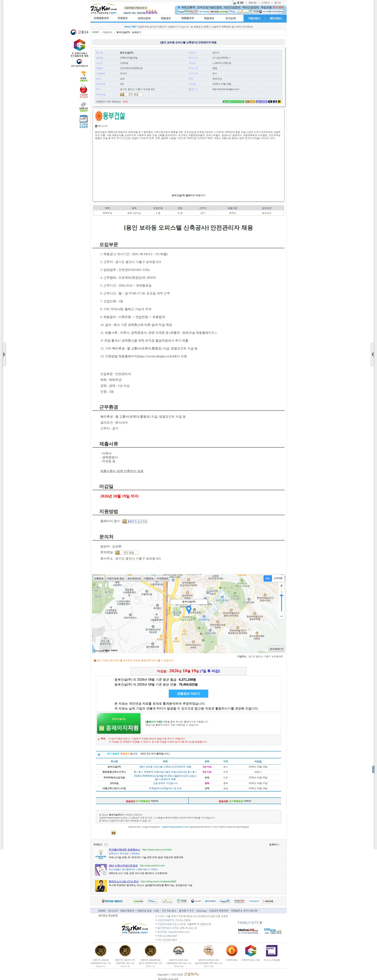Open the 전체채용정보 menu

pyautogui.click(x=101, y=18)
